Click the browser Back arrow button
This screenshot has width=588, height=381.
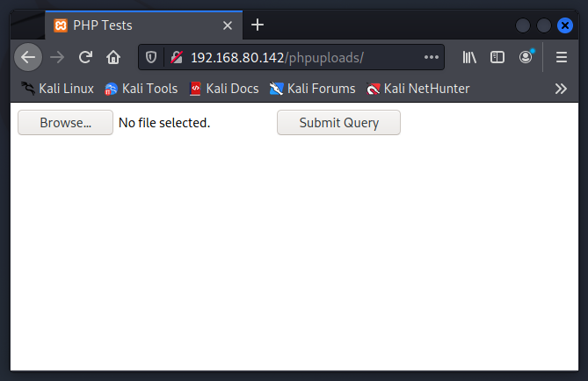[28, 57]
